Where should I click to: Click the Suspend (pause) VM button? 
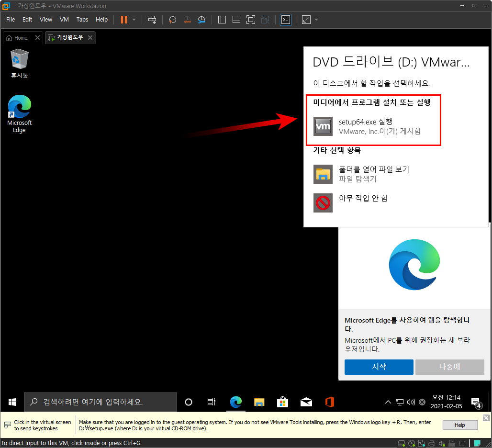pos(124,20)
